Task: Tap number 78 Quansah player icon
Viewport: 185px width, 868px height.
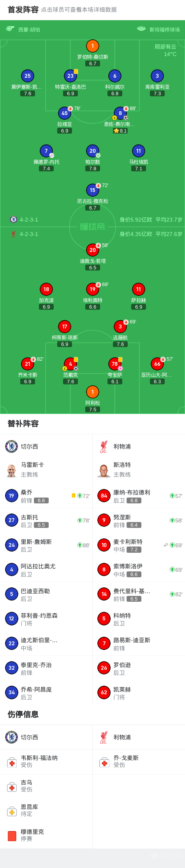Action: 115,364
